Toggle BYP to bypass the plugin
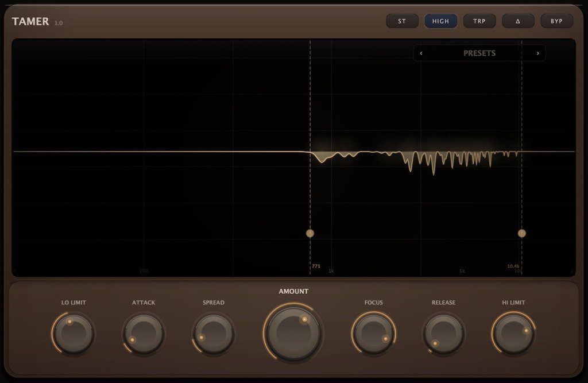 pyautogui.click(x=556, y=21)
